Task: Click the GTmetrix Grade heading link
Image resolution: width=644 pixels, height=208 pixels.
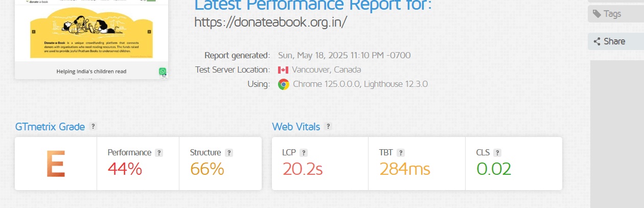Action: (50, 127)
